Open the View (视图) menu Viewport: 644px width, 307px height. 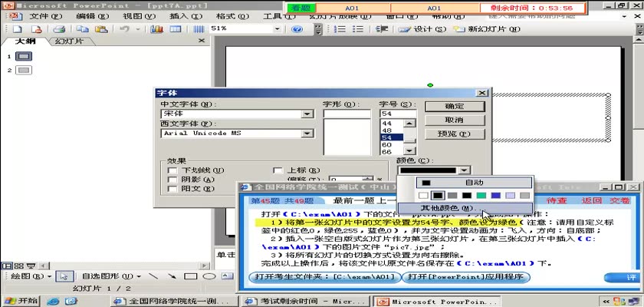[x=139, y=16]
